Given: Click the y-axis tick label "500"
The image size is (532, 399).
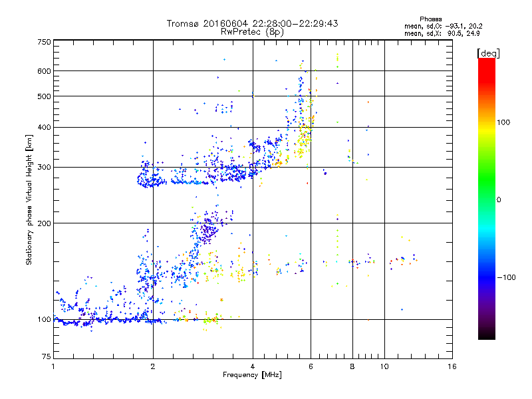Looking at the screenshot, I should 44,96.
